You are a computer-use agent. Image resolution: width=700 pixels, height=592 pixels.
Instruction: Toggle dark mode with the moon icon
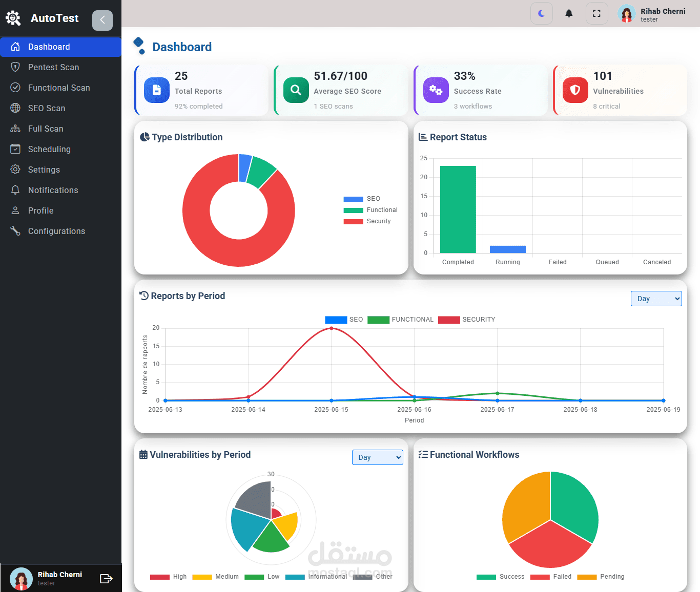click(x=542, y=13)
